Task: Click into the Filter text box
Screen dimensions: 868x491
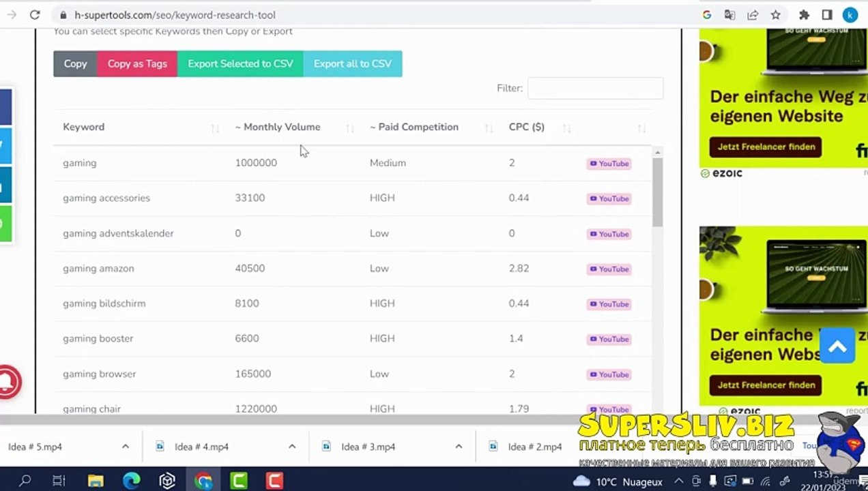Action: pos(595,88)
